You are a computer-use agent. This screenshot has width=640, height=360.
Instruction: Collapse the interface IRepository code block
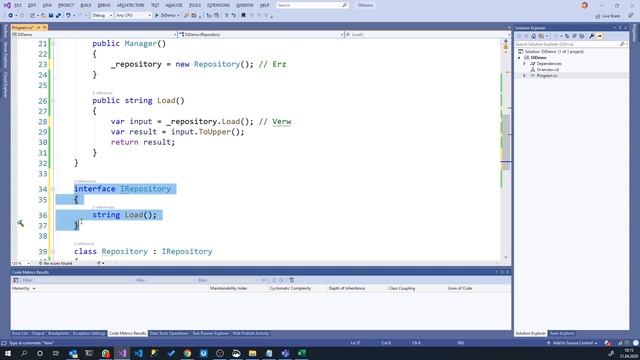coord(53,189)
